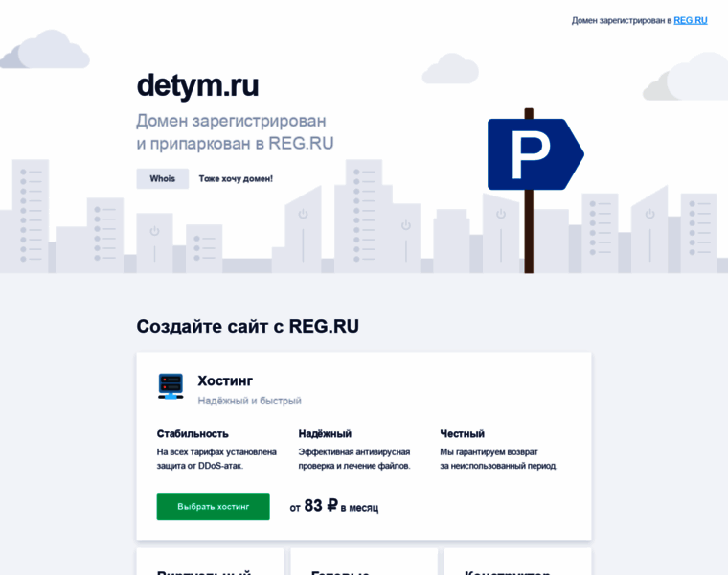This screenshot has height=575, width=728.
Task: Select the detym.ru domain heading
Action: pyautogui.click(x=197, y=86)
